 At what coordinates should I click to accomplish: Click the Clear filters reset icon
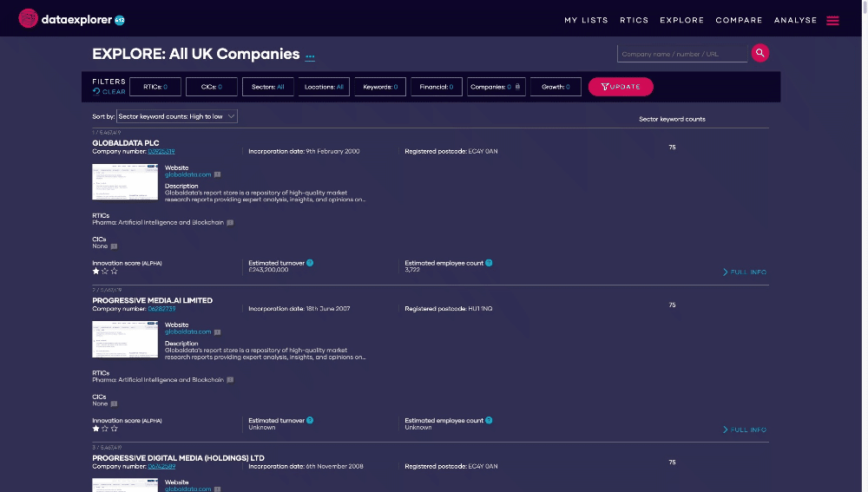[x=96, y=92]
